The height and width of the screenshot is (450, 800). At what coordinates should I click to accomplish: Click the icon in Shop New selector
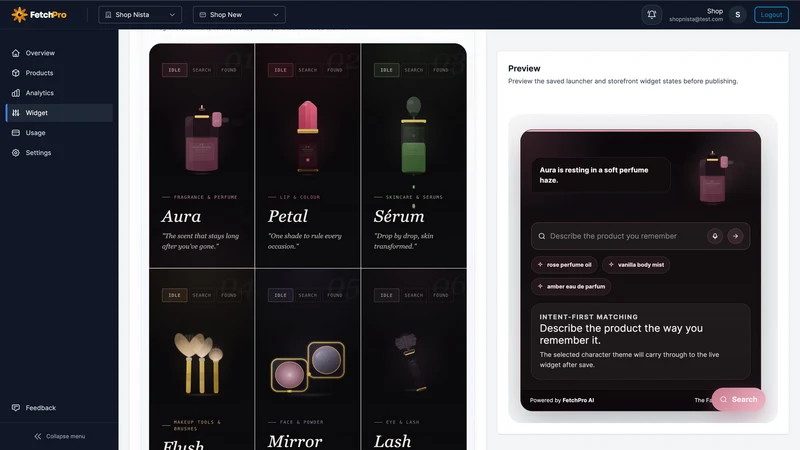203,15
